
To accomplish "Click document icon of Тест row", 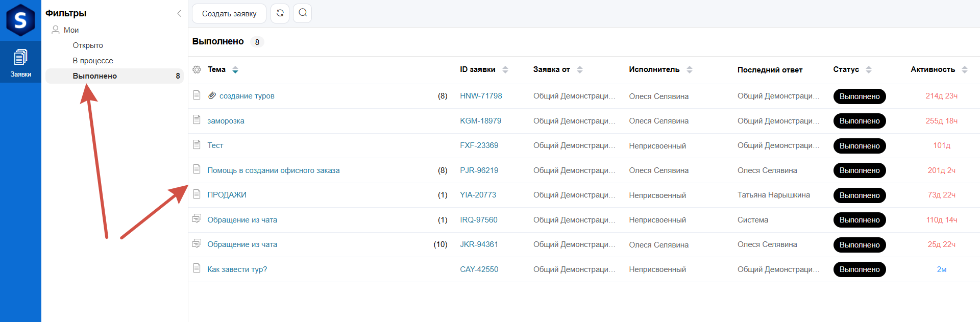I will coord(197,144).
